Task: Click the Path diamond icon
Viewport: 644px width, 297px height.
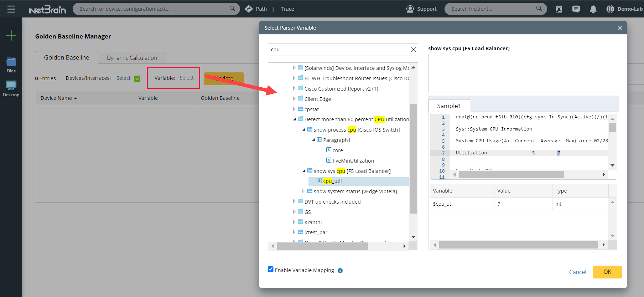Action: [x=249, y=9]
